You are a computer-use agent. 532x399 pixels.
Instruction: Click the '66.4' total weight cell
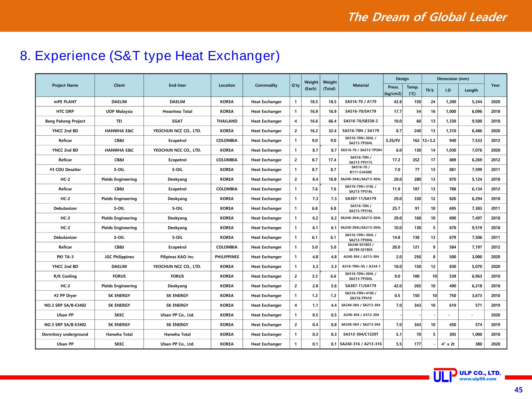329,121
